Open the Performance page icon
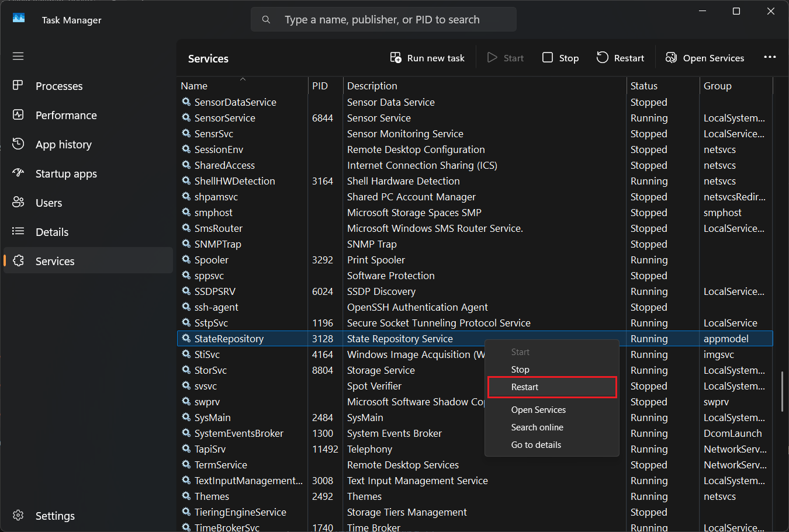 click(18, 115)
